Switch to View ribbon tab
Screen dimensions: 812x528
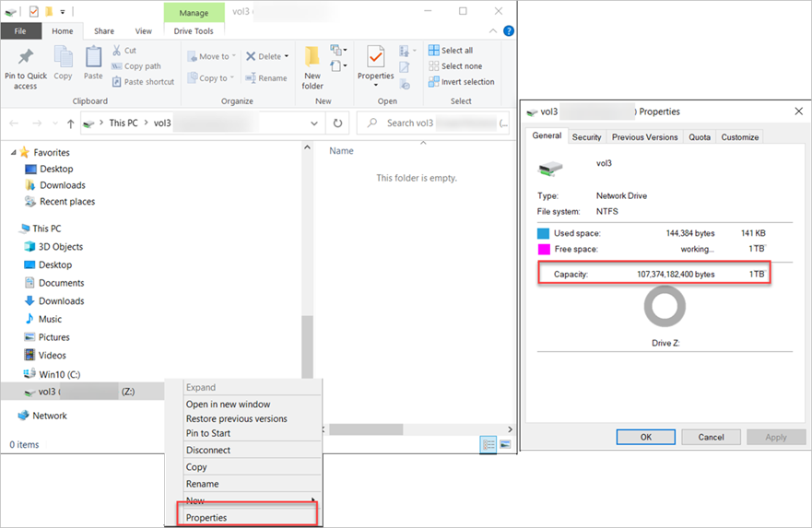coord(144,31)
